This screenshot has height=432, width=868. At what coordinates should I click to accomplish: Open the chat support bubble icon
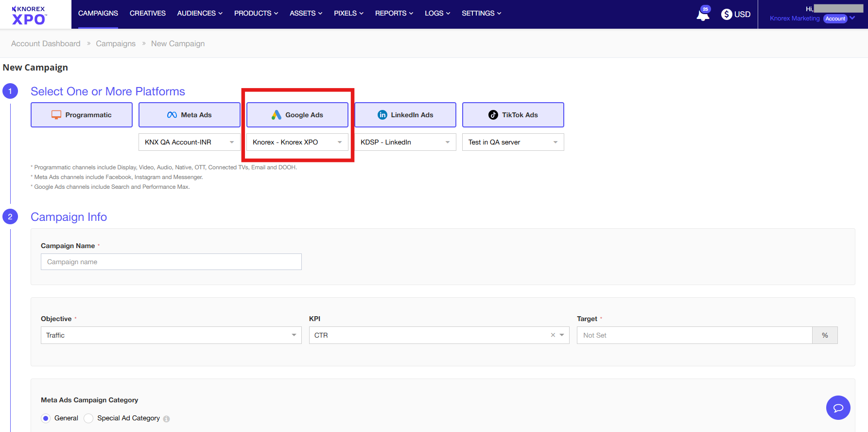838,408
